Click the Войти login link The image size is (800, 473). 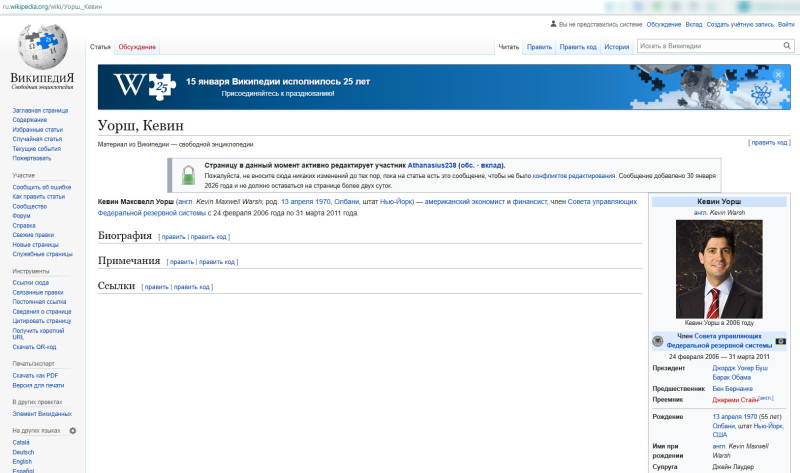click(786, 24)
